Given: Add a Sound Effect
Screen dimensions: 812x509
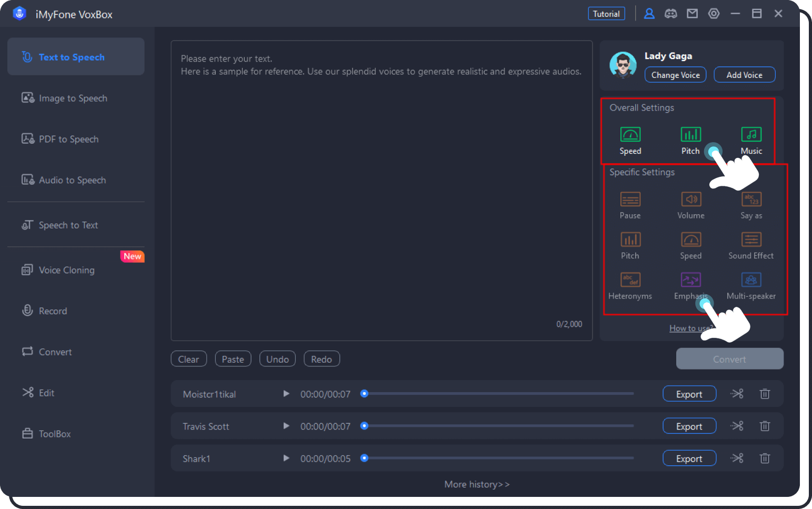Looking at the screenshot, I should point(751,246).
